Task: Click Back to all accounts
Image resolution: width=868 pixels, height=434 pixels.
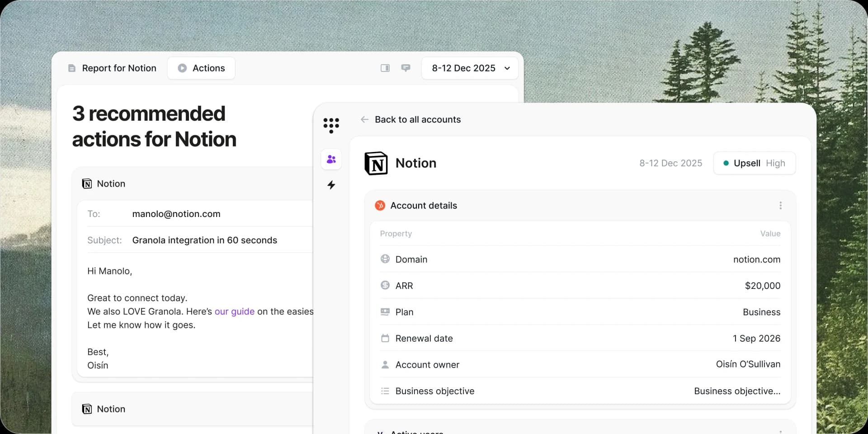Action: click(417, 120)
